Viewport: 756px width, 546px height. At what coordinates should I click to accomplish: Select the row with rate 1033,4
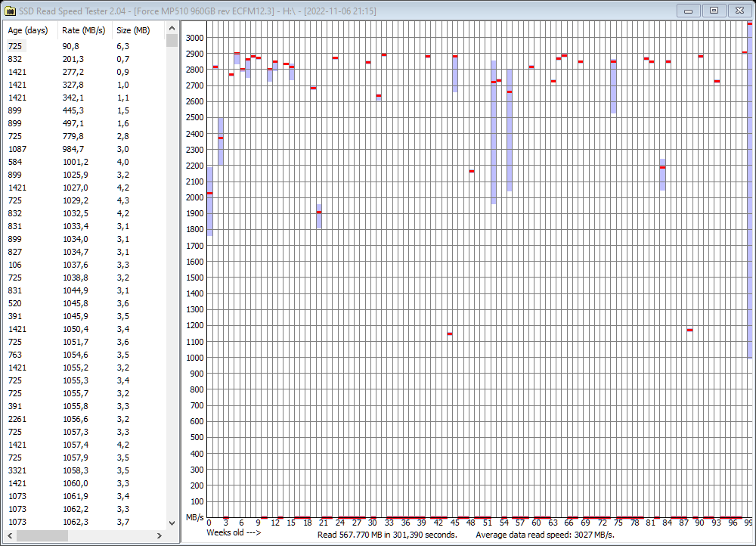(85, 226)
